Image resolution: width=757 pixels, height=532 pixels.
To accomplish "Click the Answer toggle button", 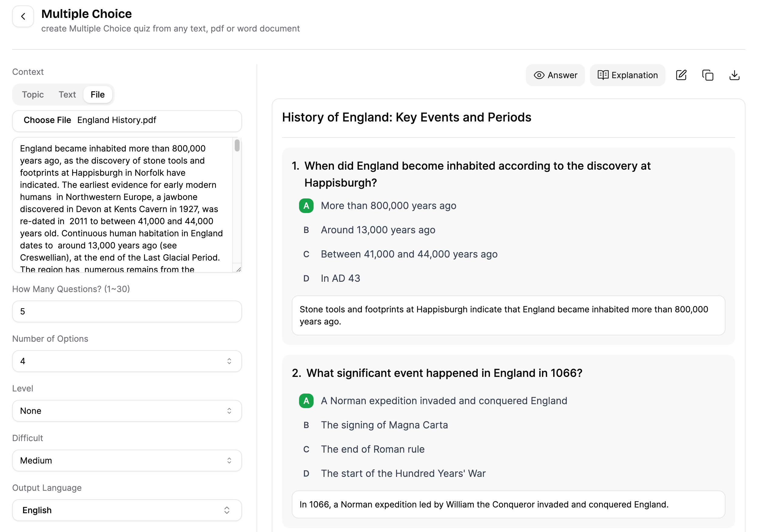I will (555, 74).
